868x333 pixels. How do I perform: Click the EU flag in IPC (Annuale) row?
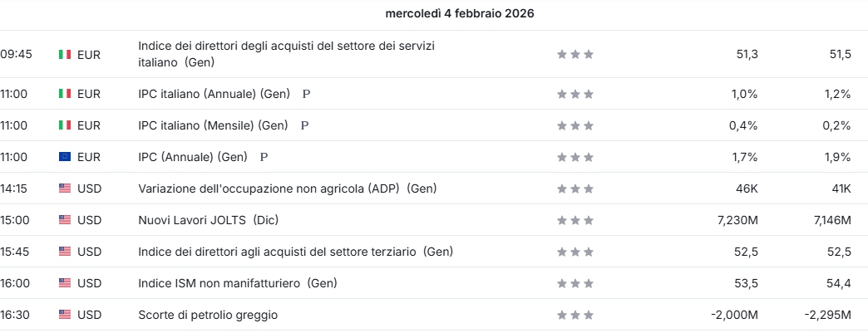65,157
